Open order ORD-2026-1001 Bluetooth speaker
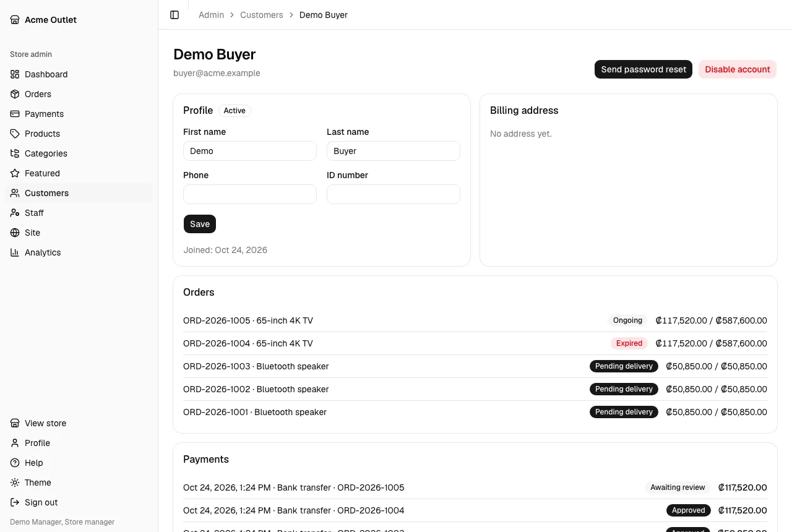 (475, 412)
